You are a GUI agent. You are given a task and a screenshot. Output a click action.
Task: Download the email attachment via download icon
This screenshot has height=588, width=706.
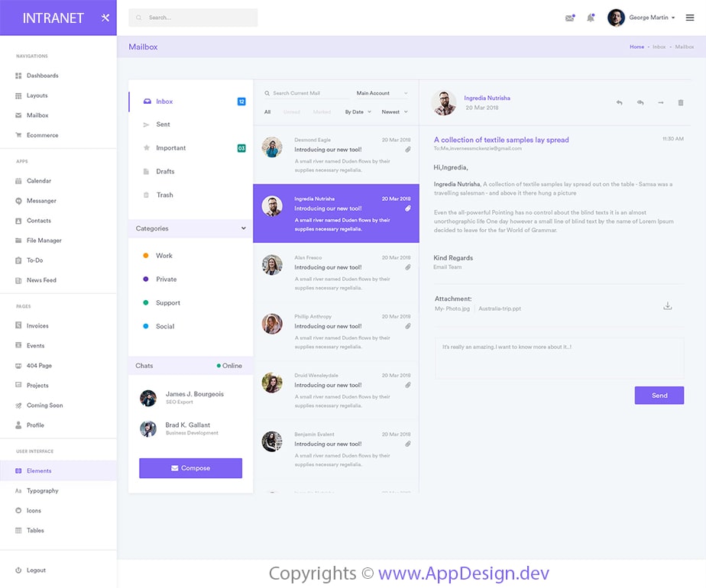click(x=667, y=304)
